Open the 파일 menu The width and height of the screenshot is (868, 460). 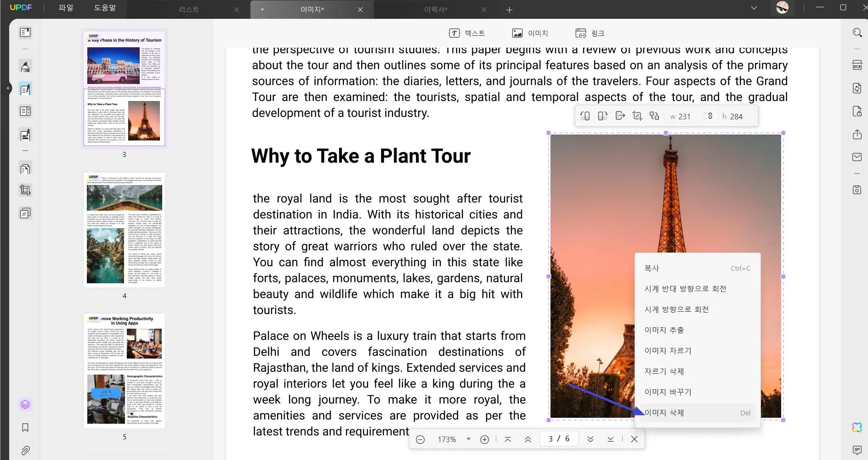[x=66, y=8]
